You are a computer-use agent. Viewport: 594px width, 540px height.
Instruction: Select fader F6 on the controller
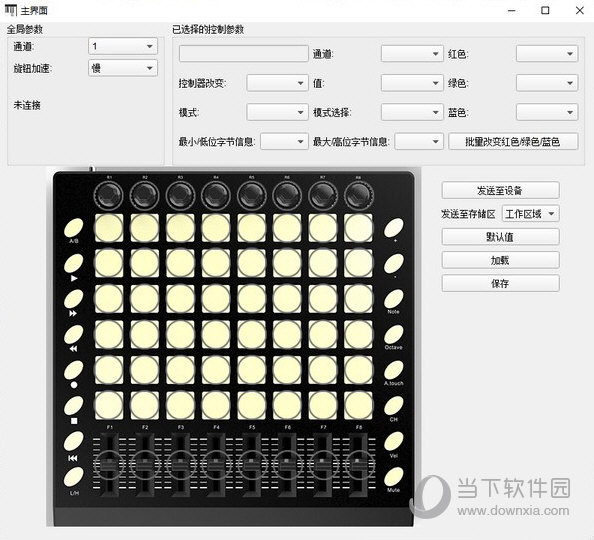pos(287,464)
